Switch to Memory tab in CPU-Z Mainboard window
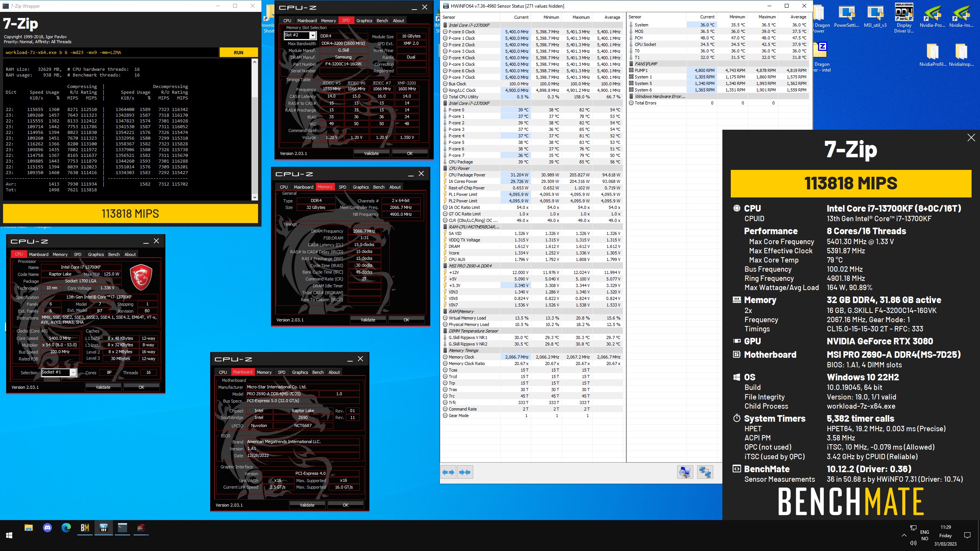Screen dimensions: 980x551 point(264,372)
